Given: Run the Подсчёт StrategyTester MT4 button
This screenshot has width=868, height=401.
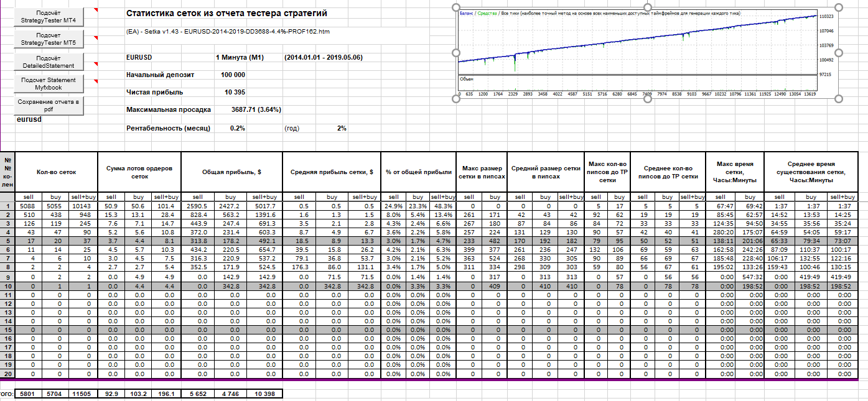Looking at the screenshot, I should click(x=49, y=17).
